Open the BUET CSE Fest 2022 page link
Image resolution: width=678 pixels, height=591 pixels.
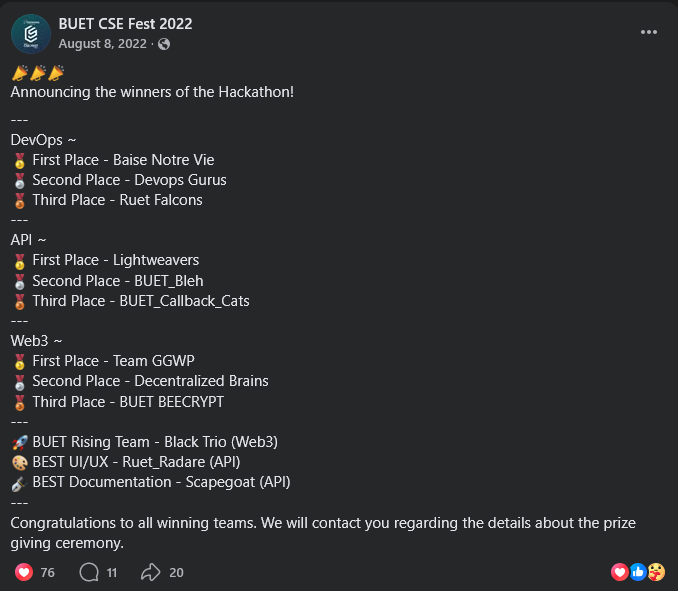pyautogui.click(x=125, y=24)
